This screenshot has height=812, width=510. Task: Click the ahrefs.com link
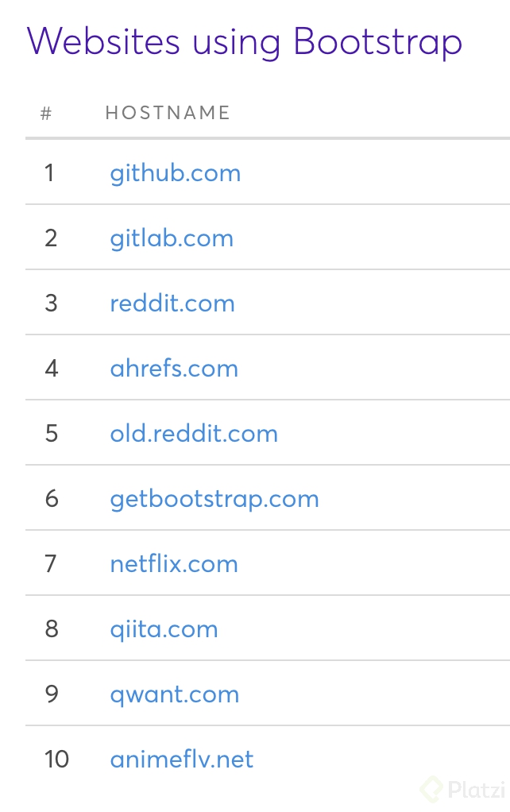tap(174, 369)
